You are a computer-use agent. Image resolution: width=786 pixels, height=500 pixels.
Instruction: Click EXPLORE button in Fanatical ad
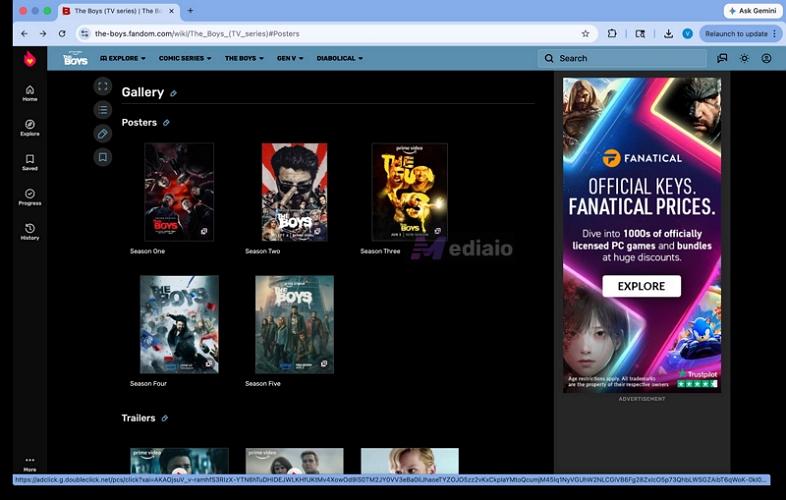[641, 286]
